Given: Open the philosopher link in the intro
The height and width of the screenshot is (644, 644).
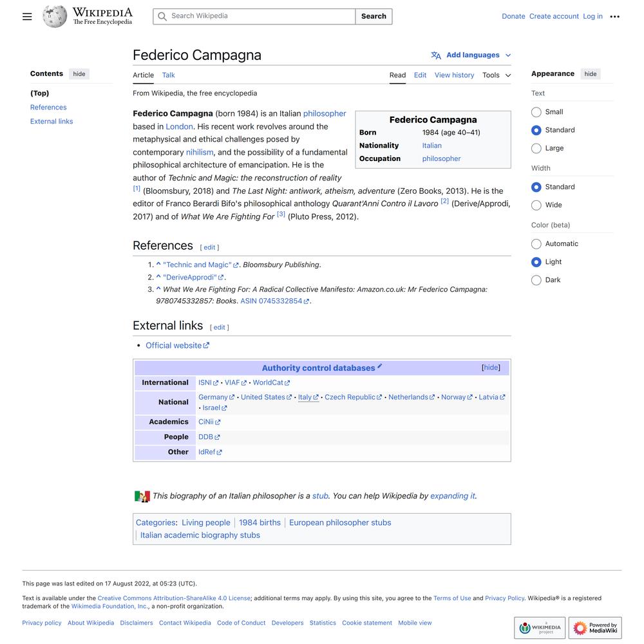Looking at the screenshot, I should point(325,114).
